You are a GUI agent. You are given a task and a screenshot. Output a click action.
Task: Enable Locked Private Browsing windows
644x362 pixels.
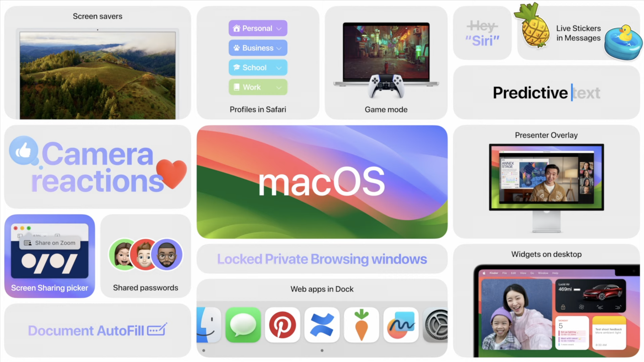322,259
